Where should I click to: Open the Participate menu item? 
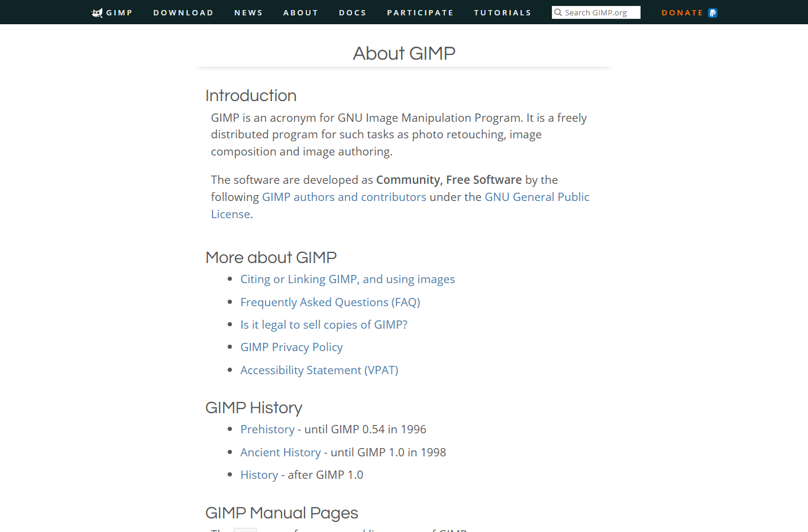[x=420, y=12]
